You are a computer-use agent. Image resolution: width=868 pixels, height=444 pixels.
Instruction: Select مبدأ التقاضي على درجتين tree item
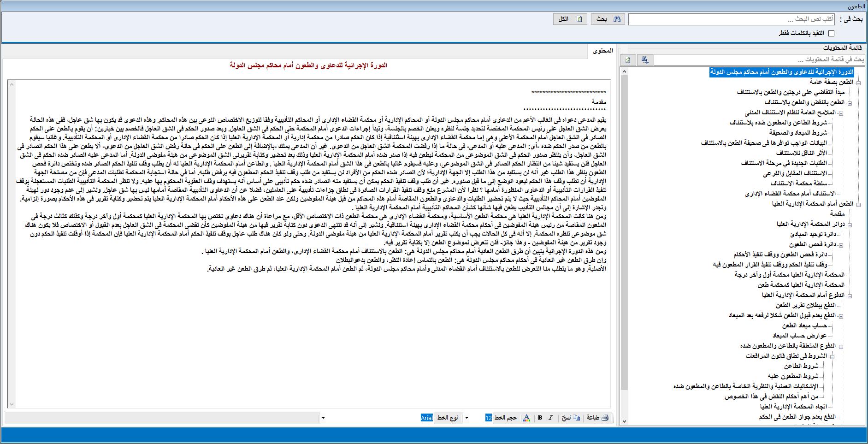791,92
